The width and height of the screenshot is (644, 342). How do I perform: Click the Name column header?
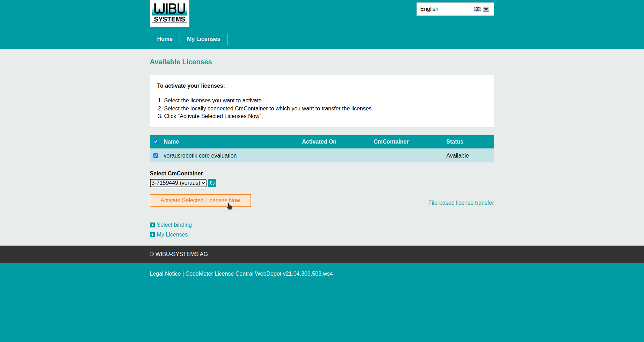coord(171,142)
